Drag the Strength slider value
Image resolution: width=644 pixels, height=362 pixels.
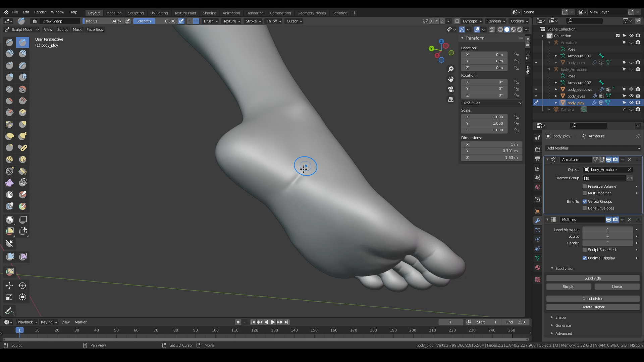(x=164, y=21)
